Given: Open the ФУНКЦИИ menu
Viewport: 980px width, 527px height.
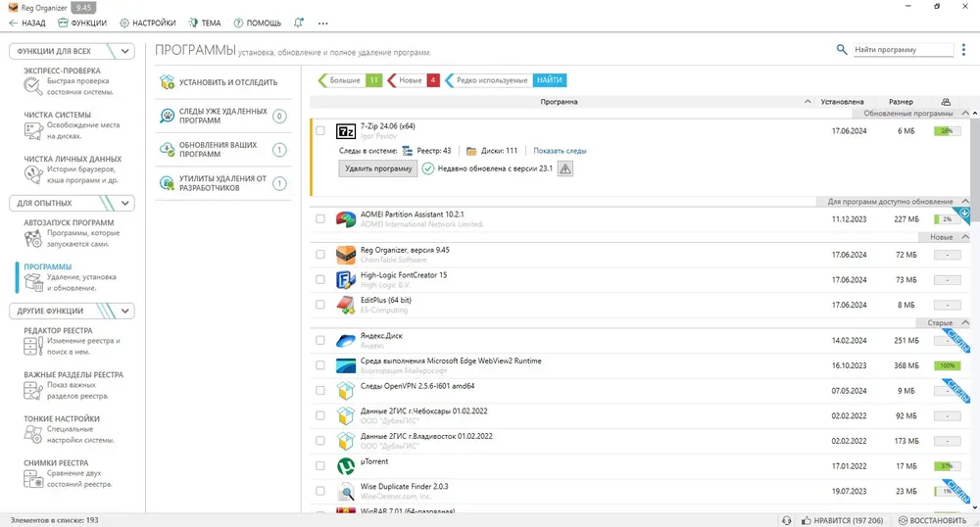Looking at the screenshot, I should (x=82, y=24).
